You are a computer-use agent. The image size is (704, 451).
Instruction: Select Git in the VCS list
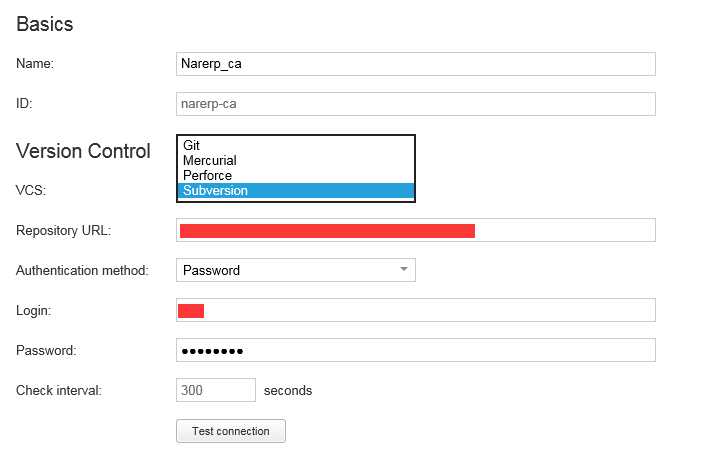pos(192,145)
